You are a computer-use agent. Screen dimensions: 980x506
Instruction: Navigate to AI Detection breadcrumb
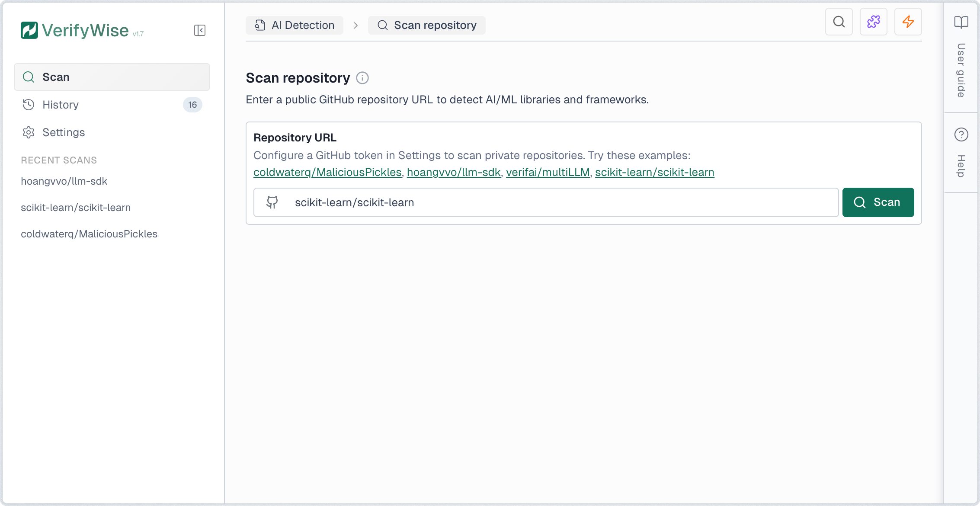294,25
